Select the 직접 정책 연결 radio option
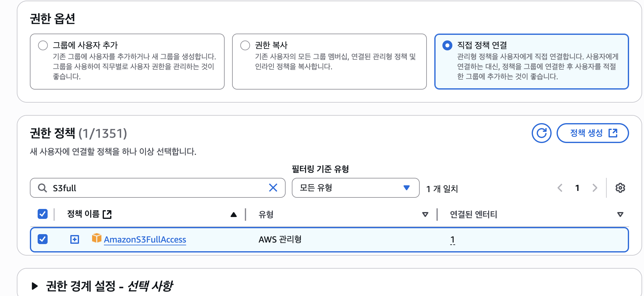The image size is (644, 296). tap(447, 45)
